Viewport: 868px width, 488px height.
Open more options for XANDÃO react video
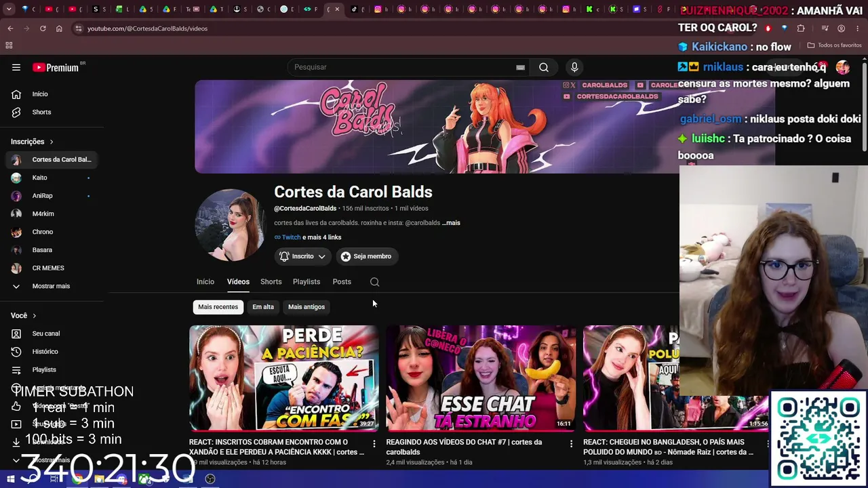point(374,443)
